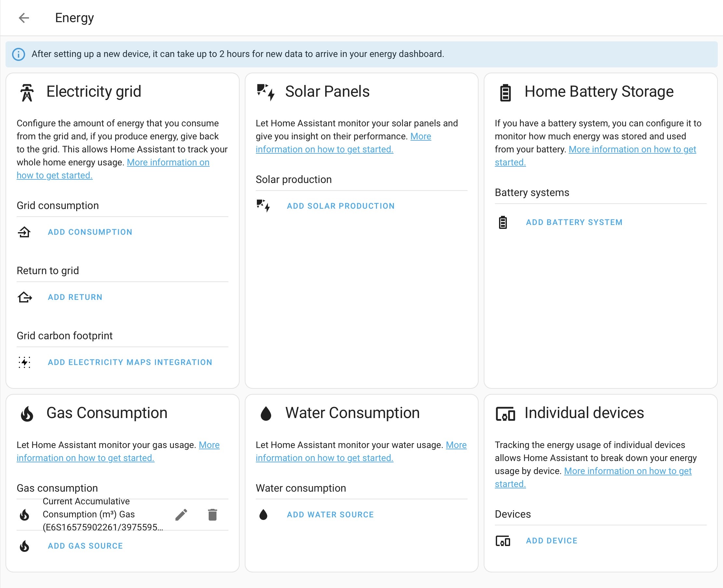
Task: Click the grid consumption home-import icon
Action: pos(24,232)
